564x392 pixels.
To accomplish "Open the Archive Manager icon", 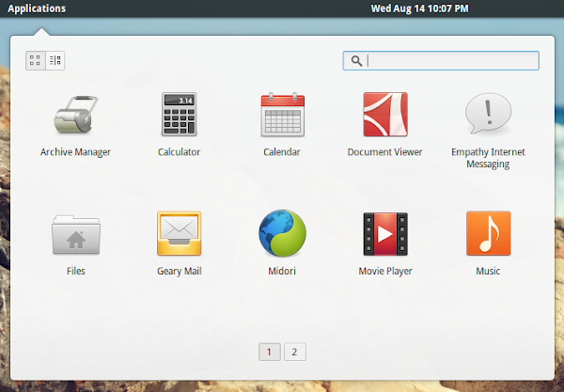I will 76,115.
